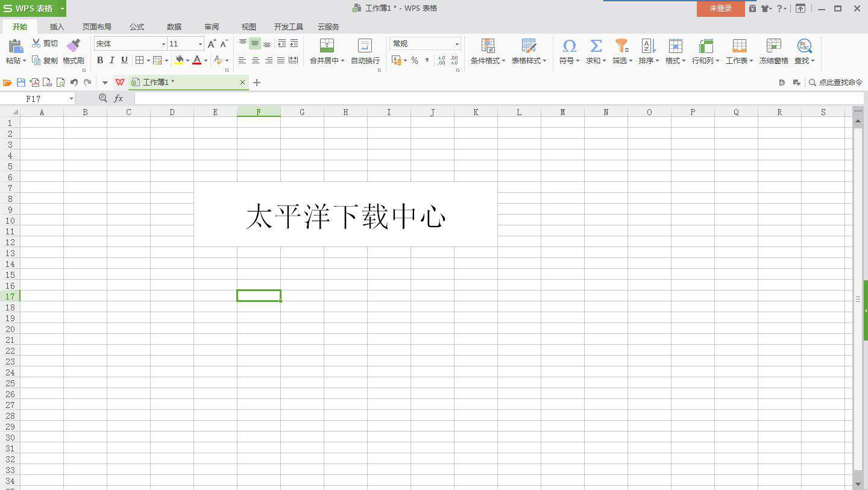Open the font name dropdown (宋体)

click(x=163, y=44)
